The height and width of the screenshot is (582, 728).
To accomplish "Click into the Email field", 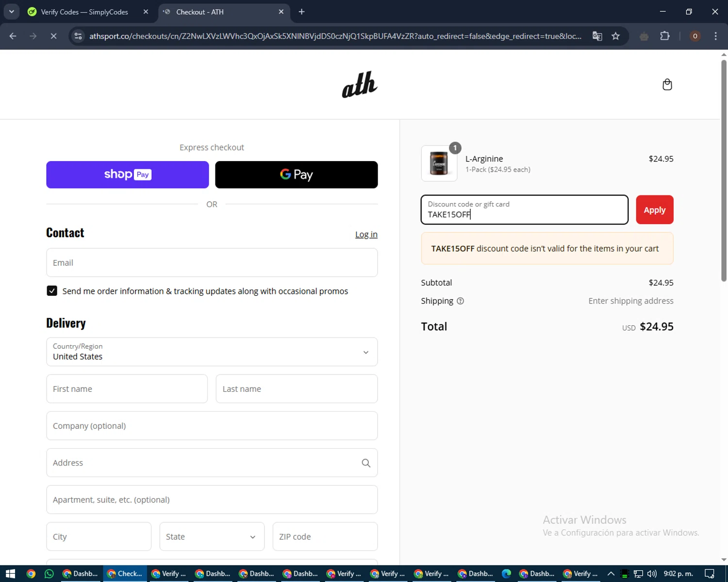I will tap(212, 262).
